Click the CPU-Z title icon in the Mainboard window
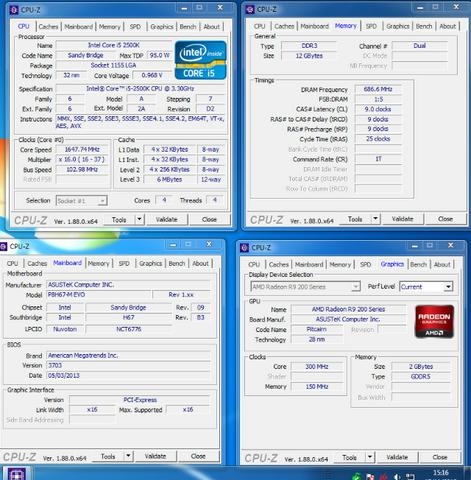This screenshot has height=480, width=471. 3,246
